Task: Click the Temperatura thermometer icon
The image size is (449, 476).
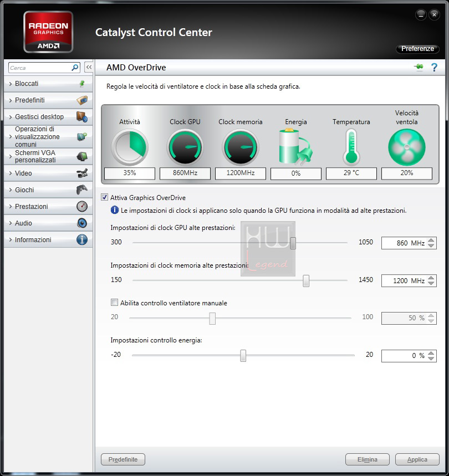Action: point(351,147)
